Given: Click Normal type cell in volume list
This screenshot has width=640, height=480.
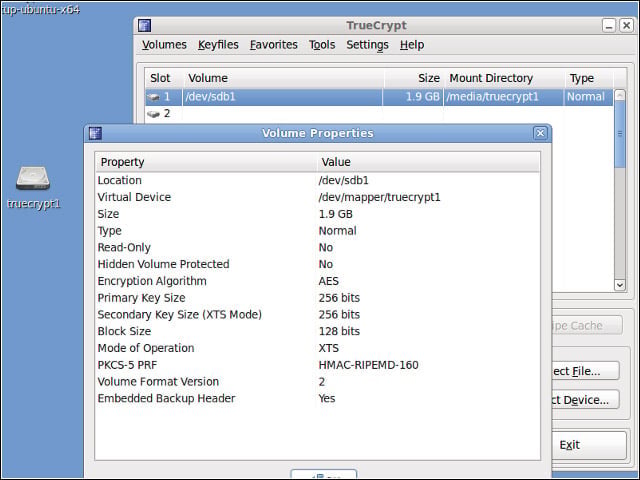Looking at the screenshot, I should [586, 97].
